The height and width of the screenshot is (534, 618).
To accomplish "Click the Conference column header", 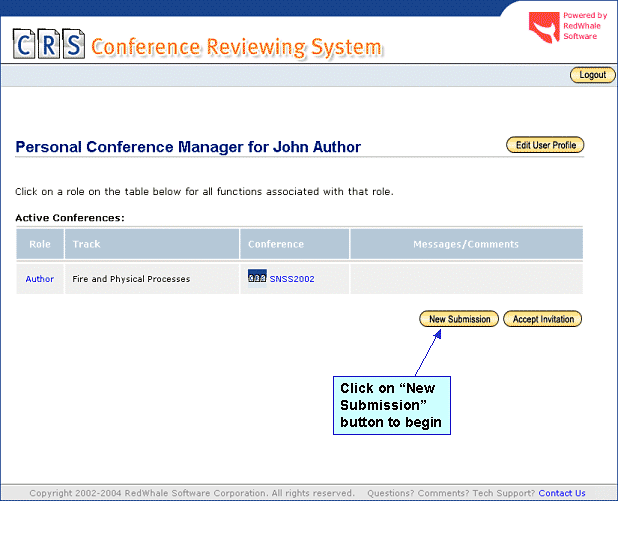I will 276,244.
